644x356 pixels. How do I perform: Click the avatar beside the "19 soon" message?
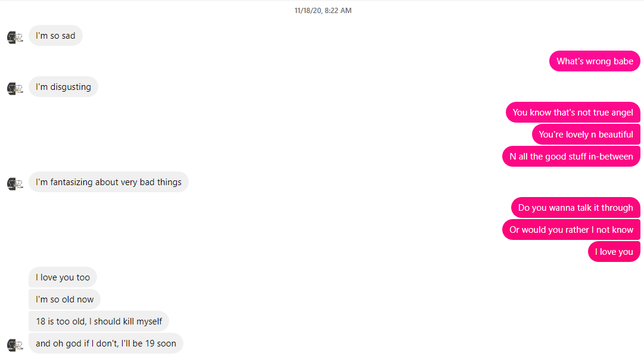[x=15, y=345]
